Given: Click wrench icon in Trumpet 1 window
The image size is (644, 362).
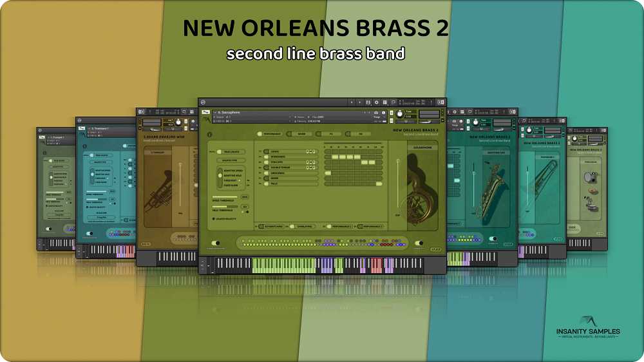Looking at the screenshot, I should pyautogui.click(x=42, y=137).
